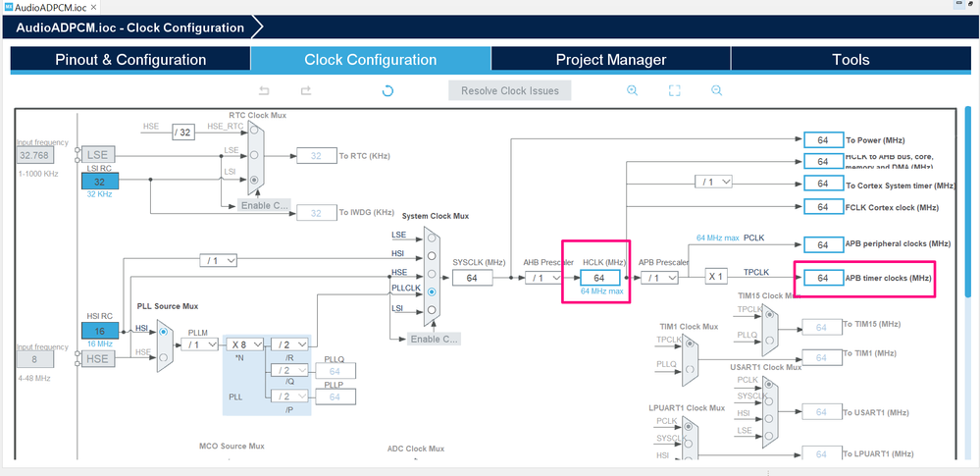Open the PLLM divider dropdown
This screenshot has height=476, width=980.
(x=199, y=344)
